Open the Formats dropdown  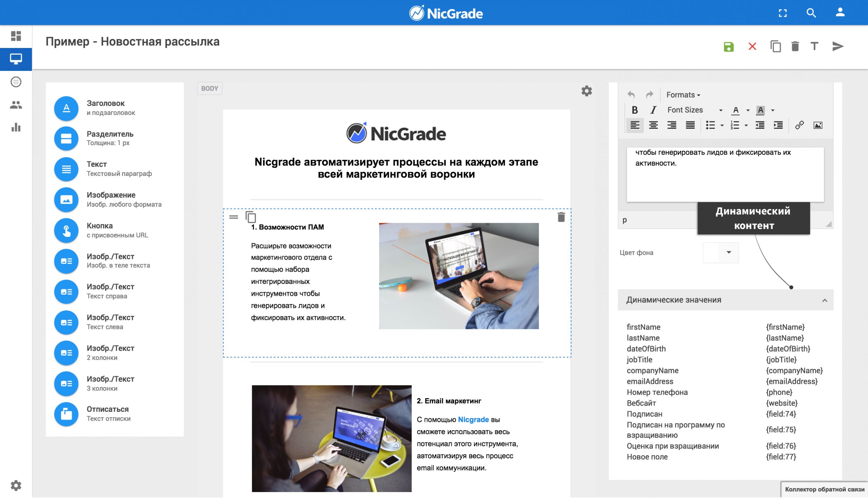(x=683, y=95)
